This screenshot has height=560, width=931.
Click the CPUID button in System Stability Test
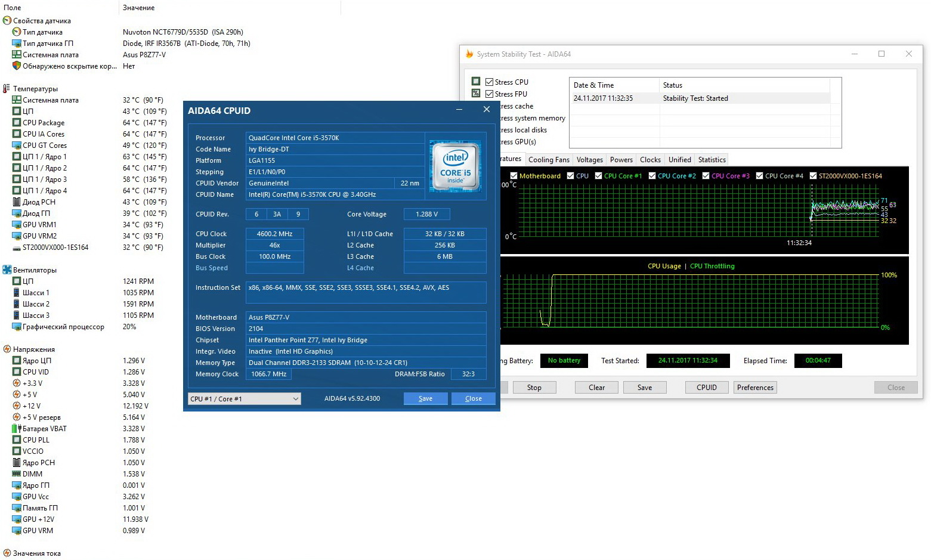tap(707, 387)
